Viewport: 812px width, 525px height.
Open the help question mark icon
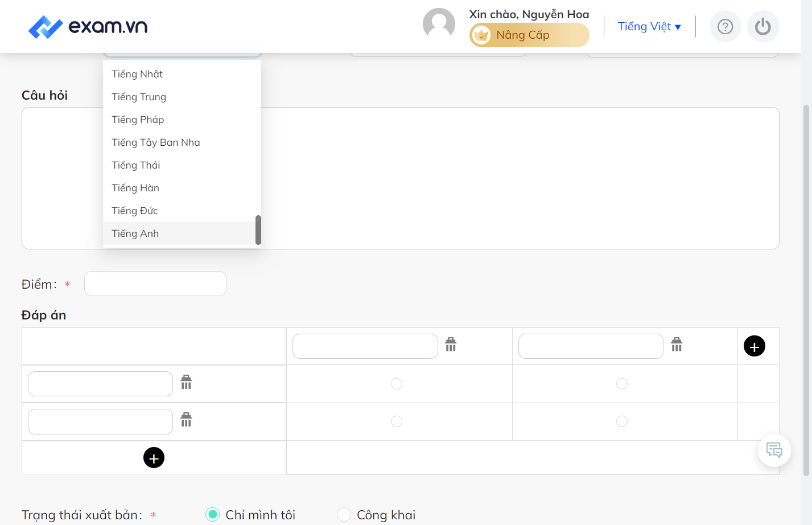tap(725, 27)
